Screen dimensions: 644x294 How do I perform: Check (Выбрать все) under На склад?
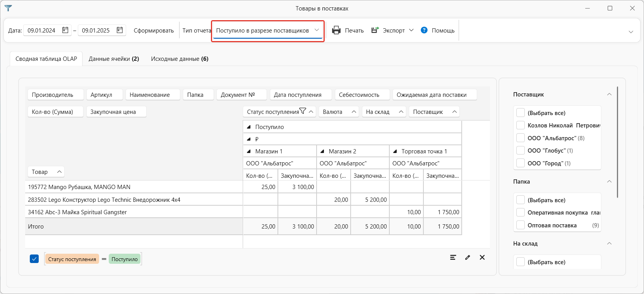(521, 262)
